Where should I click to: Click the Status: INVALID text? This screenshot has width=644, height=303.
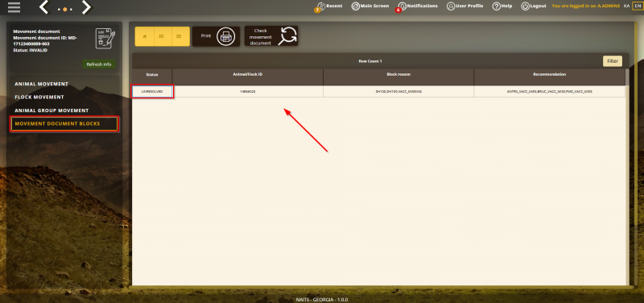tap(30, 50)
